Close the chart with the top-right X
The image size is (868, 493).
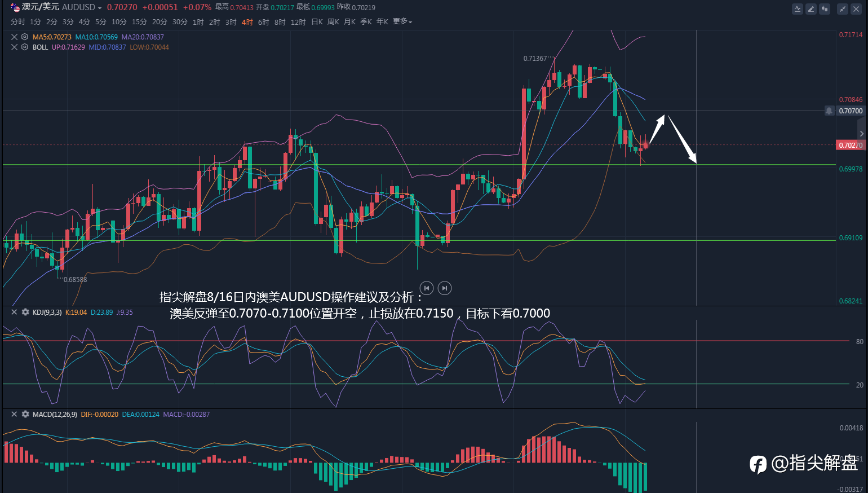click(x=856, y=9)
